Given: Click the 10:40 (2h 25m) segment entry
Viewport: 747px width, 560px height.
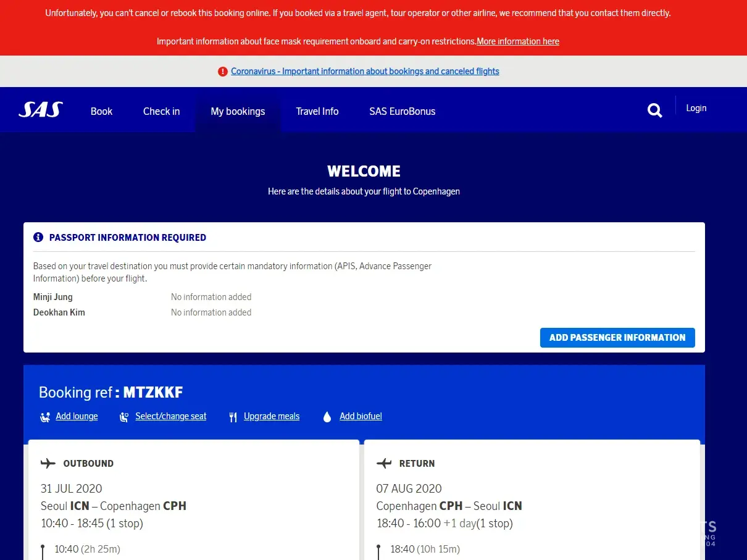Looking at the screenshot, I should point(87,549).
